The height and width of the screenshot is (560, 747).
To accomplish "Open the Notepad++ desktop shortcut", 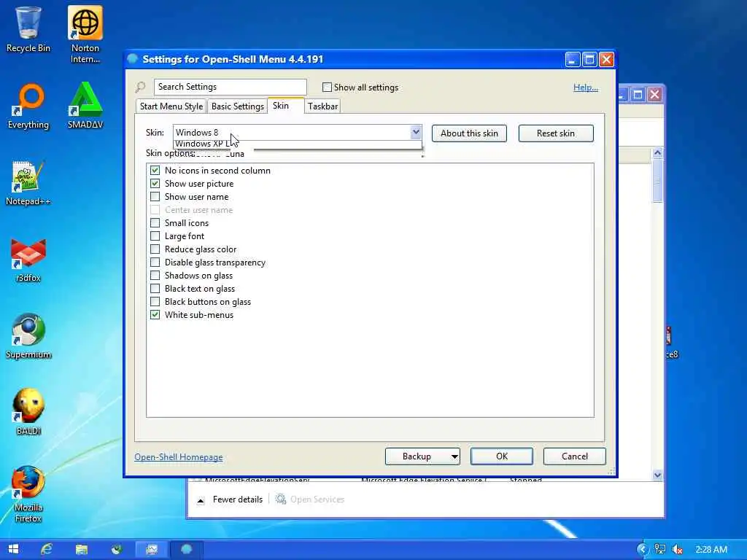I will click(28, 183).
